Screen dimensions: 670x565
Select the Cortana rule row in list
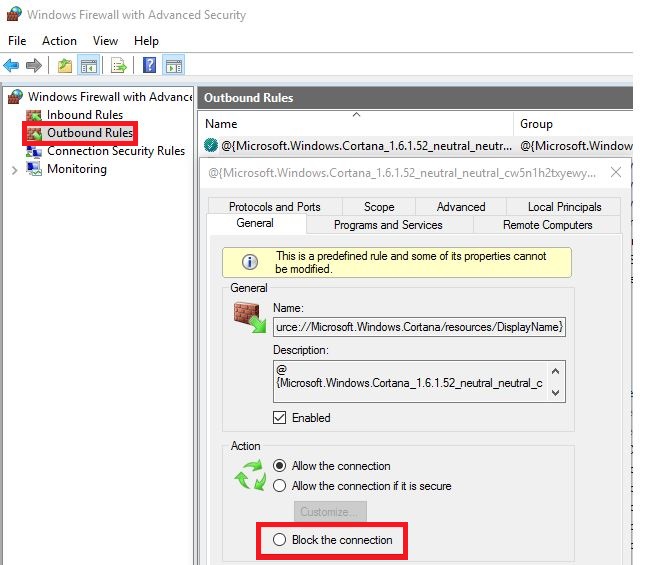tap(416, 146)
